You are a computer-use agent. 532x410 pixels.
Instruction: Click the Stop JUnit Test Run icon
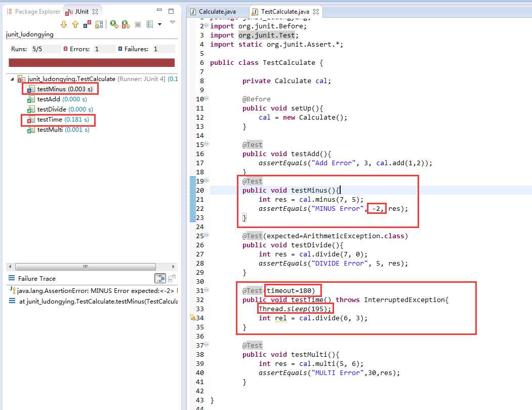pos(138,24)
